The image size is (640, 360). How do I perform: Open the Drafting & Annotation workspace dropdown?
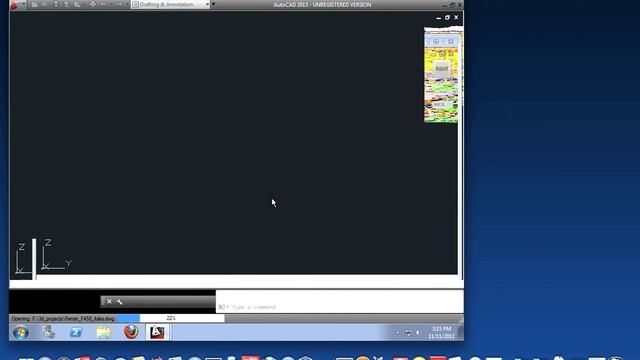point(171,4)
